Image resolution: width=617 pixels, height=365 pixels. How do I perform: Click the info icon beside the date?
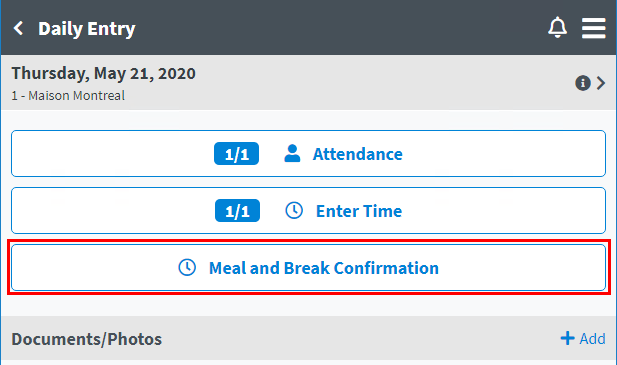pyautogui.click(x=583, y=83)
